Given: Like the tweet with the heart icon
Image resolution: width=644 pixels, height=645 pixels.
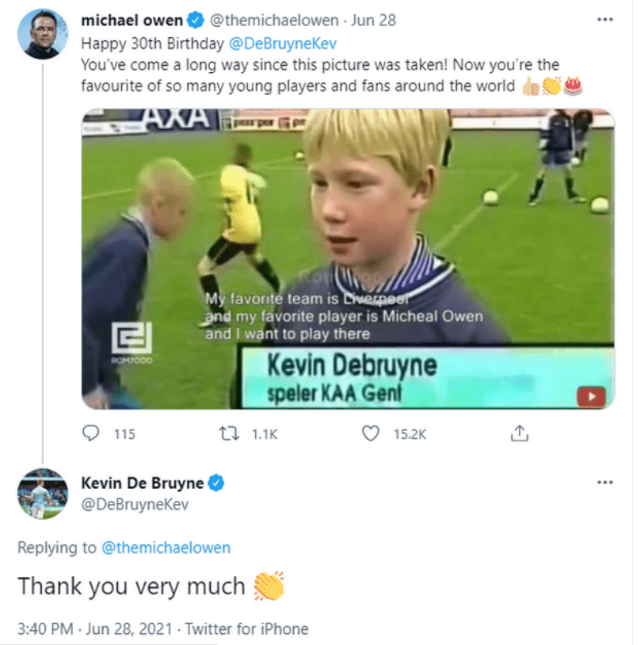Looking at the screenshot, I should coord(371,433).
